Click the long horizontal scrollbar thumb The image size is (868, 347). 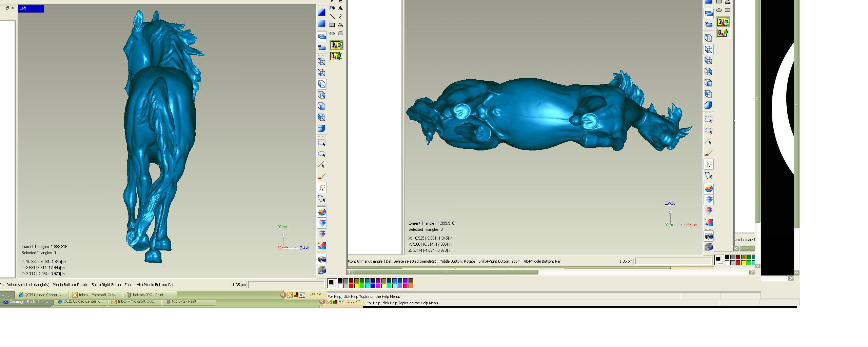tap(445, 272)
